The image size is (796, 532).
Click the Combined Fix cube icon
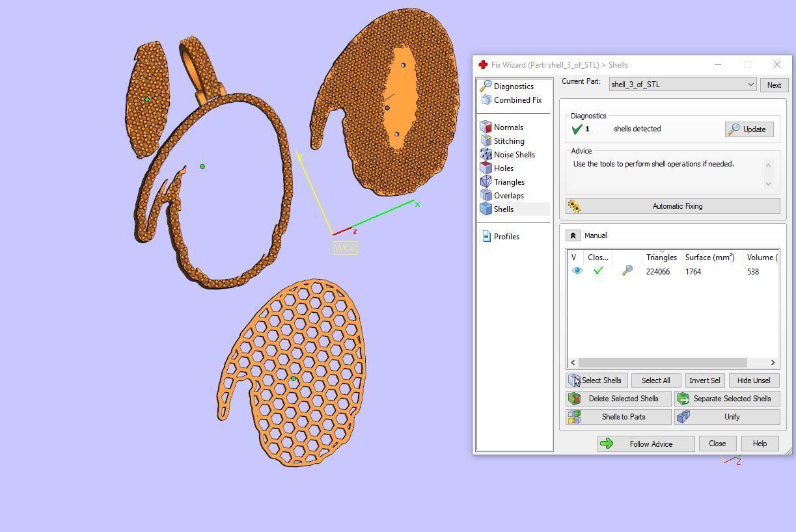[486, 100]
